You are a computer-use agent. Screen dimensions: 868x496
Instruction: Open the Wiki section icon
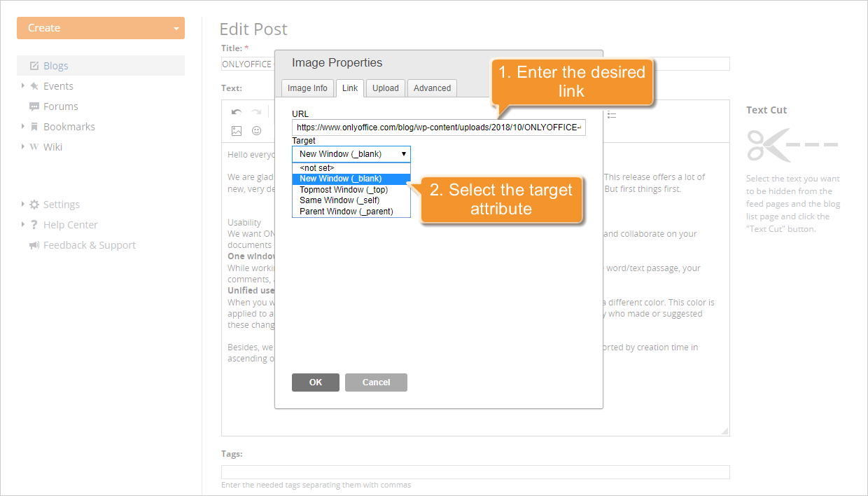click(x=34, y=146)
